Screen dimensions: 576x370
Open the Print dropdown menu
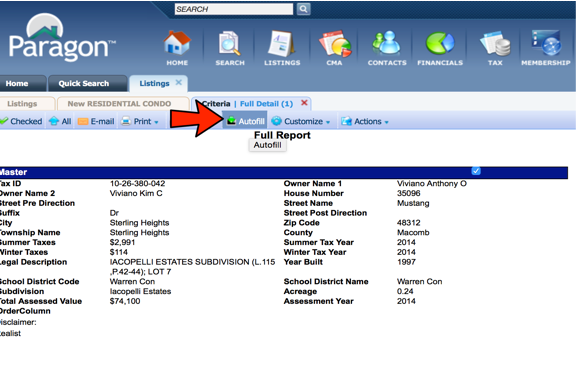(140, 121)
